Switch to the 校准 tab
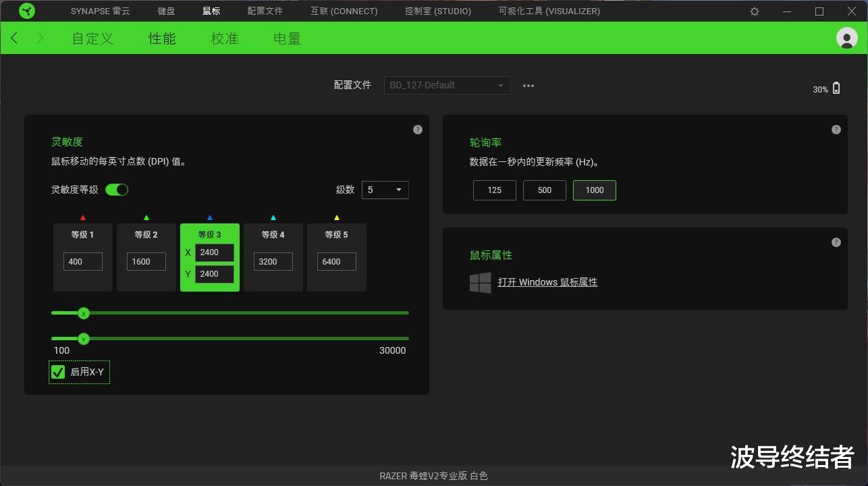The height and width of the screenshot is (486, 868). click(x=224, y=38)
